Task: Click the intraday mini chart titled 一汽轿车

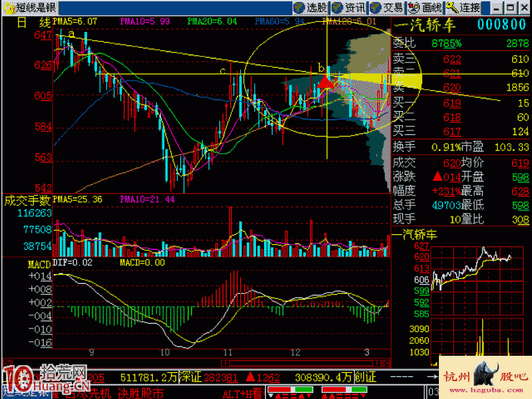Action: [x=477, y=281]
